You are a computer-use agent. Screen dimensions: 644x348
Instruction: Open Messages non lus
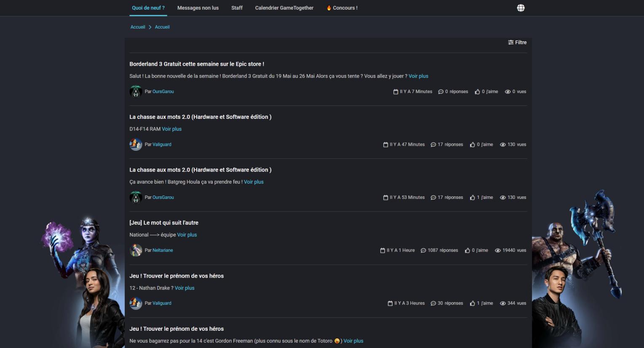198,8
